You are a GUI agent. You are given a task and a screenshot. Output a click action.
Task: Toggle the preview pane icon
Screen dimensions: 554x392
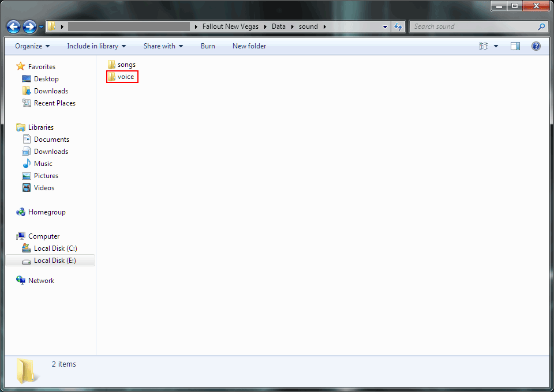(515, 46)
